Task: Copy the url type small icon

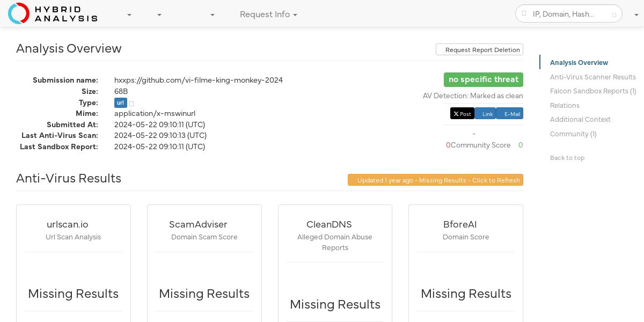Action: tap(131, 103)
